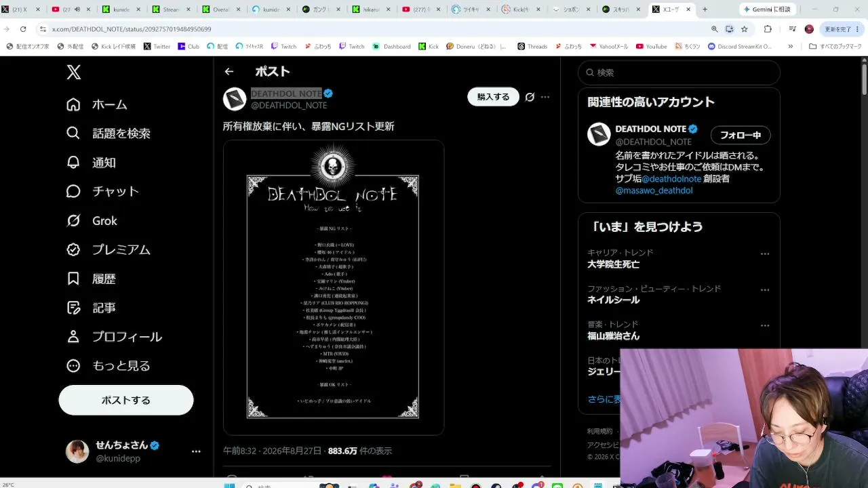Click the browser profile avatar
868x488 pixels.
(x=809, y=29)
